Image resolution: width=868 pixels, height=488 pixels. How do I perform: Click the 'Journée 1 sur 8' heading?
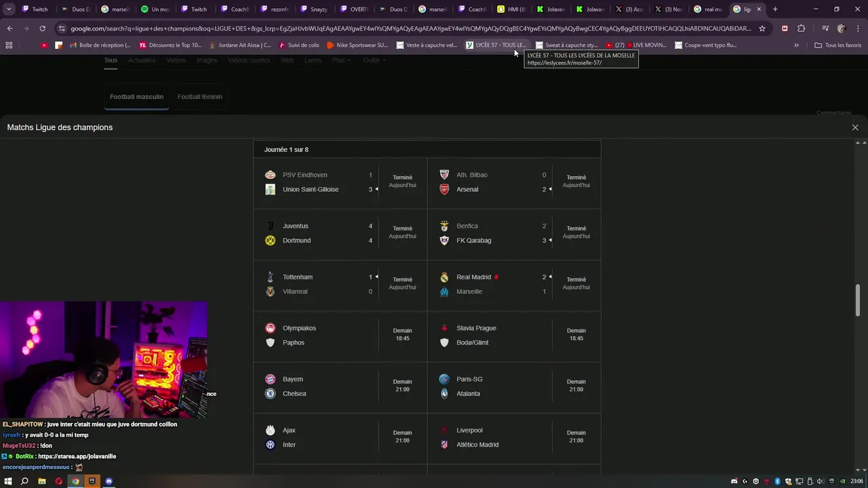coord(286,150)
